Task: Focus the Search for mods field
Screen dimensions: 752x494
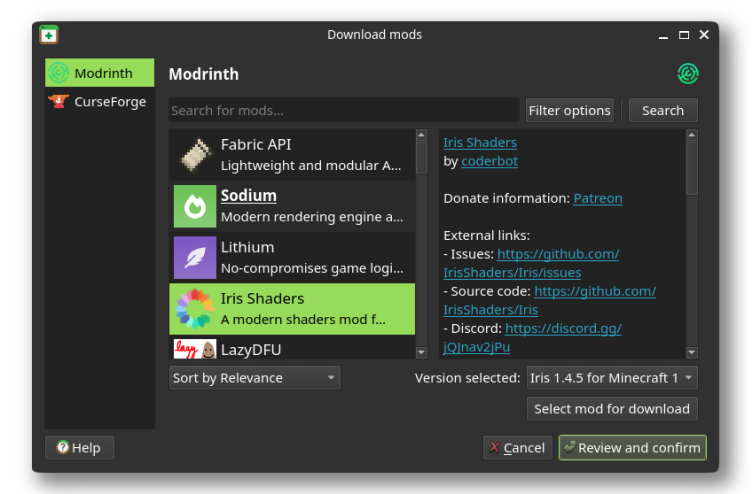Action: point(343,110)
